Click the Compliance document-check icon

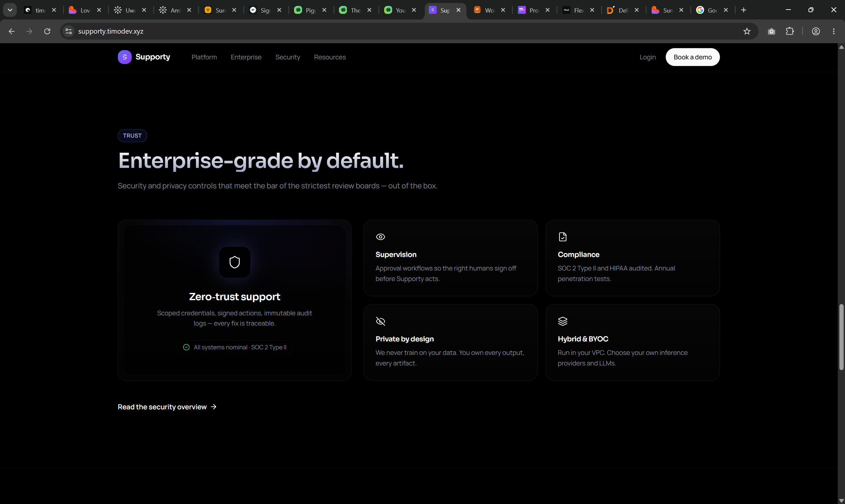pyautogui.click(x=563, y=237)
